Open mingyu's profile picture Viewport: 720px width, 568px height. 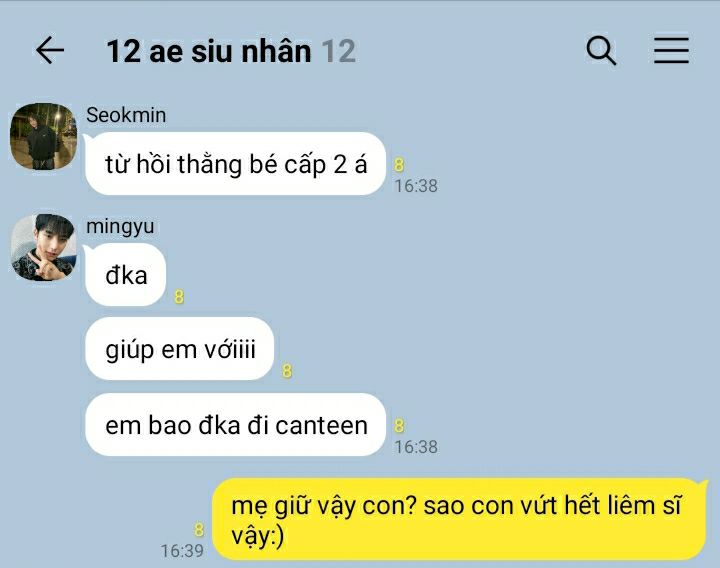[44, 247]
